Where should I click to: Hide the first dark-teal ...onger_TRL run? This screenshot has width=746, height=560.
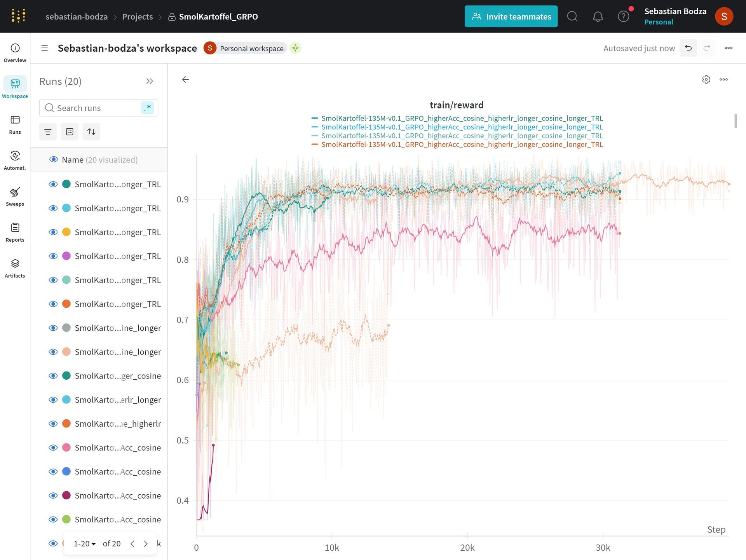point(53,184)
